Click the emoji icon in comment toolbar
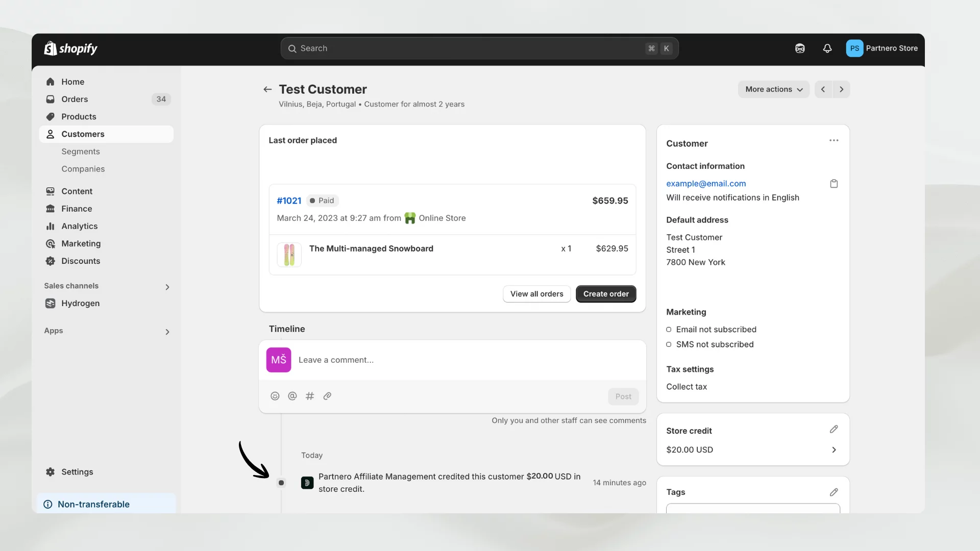 (275, 396)
